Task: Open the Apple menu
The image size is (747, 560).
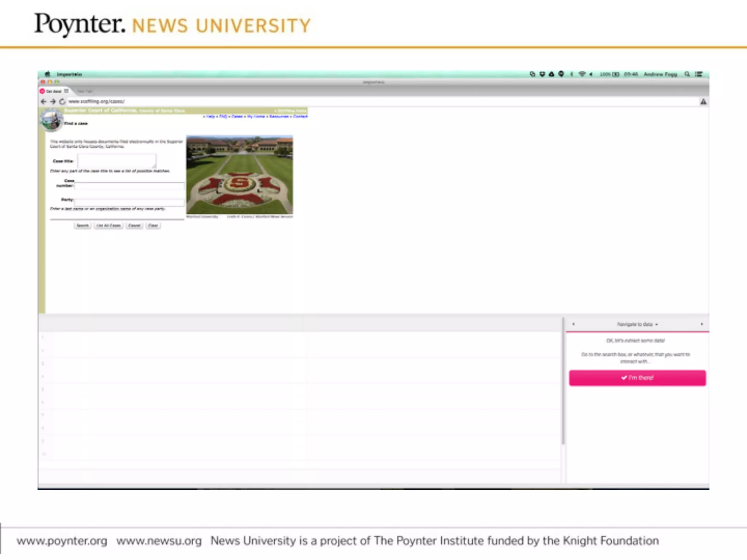Action: click(x=47, y=74)
